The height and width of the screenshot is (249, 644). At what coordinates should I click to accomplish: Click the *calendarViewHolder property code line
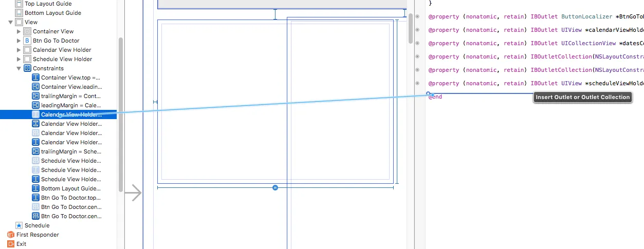[x=536, y=30]
